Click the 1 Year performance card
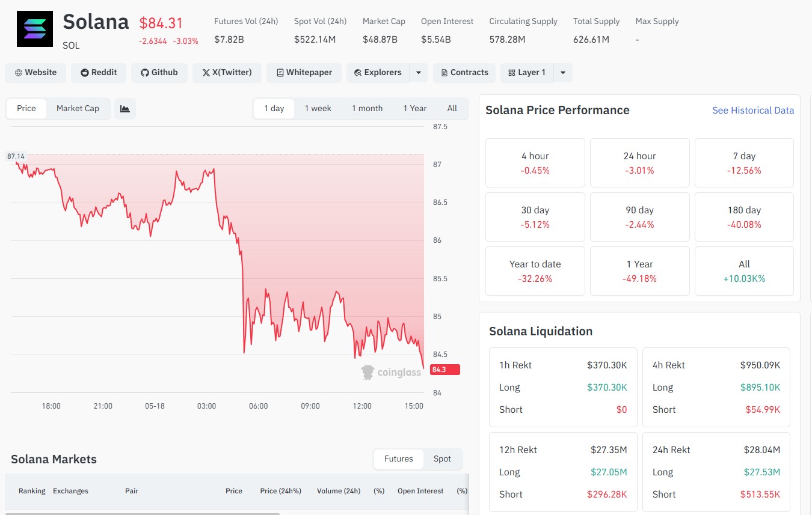812x515 pixels. point(639,271)
